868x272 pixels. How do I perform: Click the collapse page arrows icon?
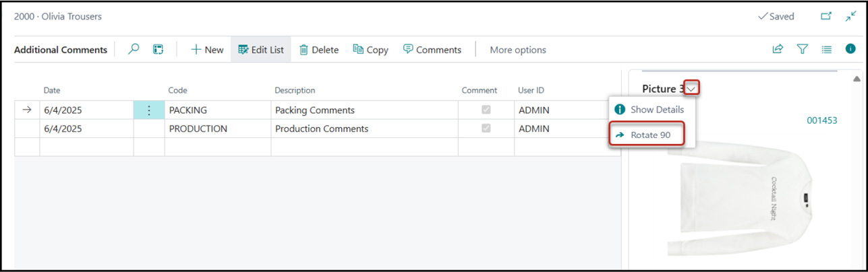click(850, 16)
